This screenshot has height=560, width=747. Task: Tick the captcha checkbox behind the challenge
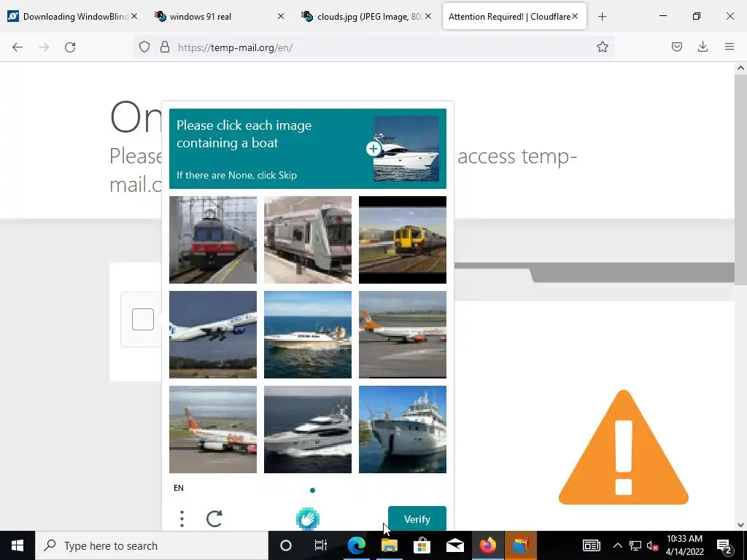coord(142,319)
